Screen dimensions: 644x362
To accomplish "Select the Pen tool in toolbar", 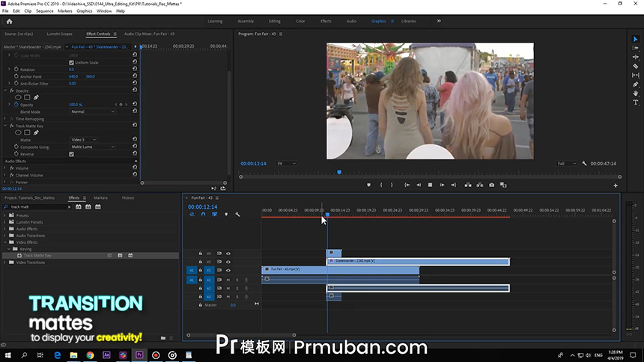I will [635, 84].
